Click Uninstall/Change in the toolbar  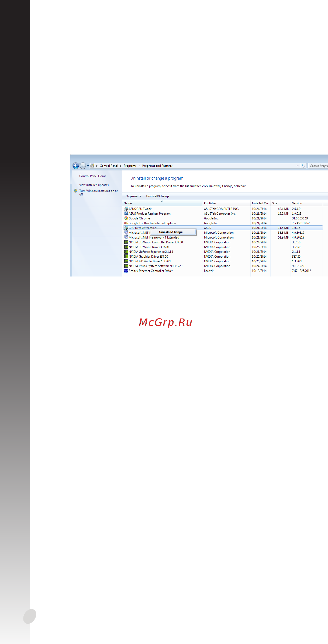(158, 196)
